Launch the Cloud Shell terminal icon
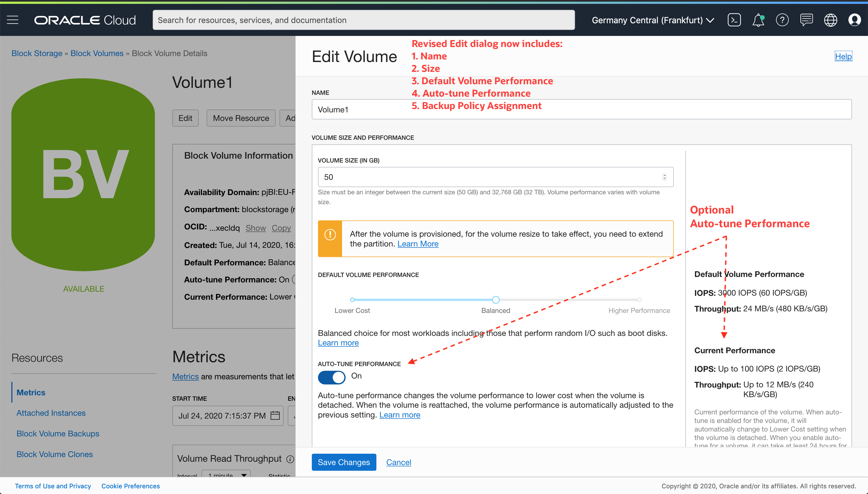868x494 pixels. point(734,20)
